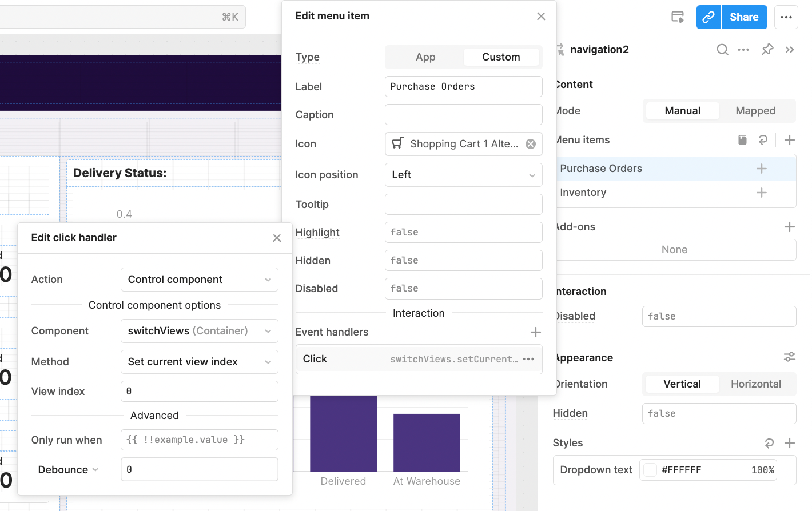This screenshot has width=812, height=511.
Task: Click the Only run when field
Action: pyautogui.click(x=199, y=440)
